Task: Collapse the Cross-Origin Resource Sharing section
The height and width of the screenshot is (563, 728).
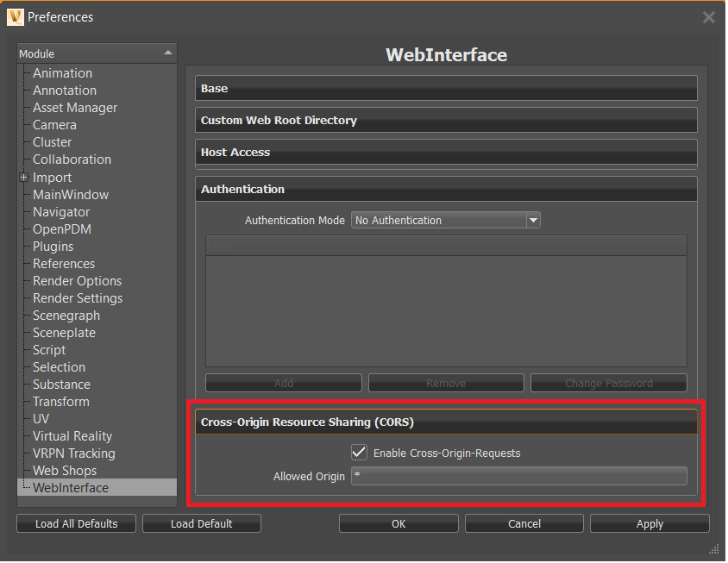Action: (446, 422)
